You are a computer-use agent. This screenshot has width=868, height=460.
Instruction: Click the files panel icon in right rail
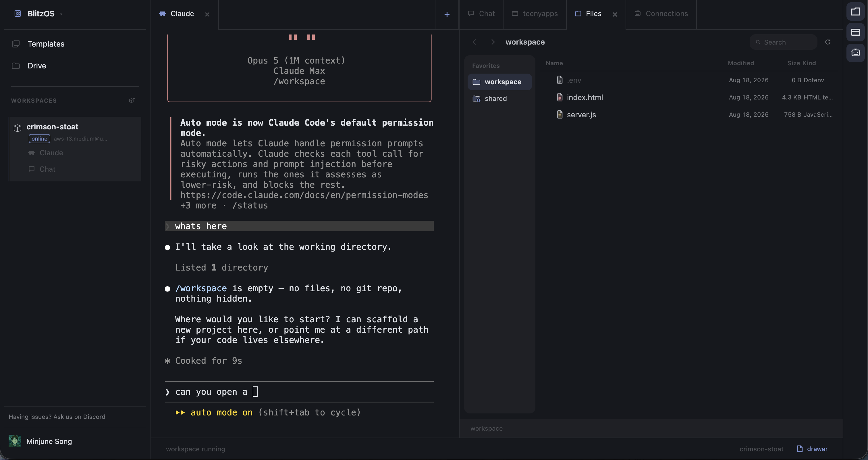(856, 12)
